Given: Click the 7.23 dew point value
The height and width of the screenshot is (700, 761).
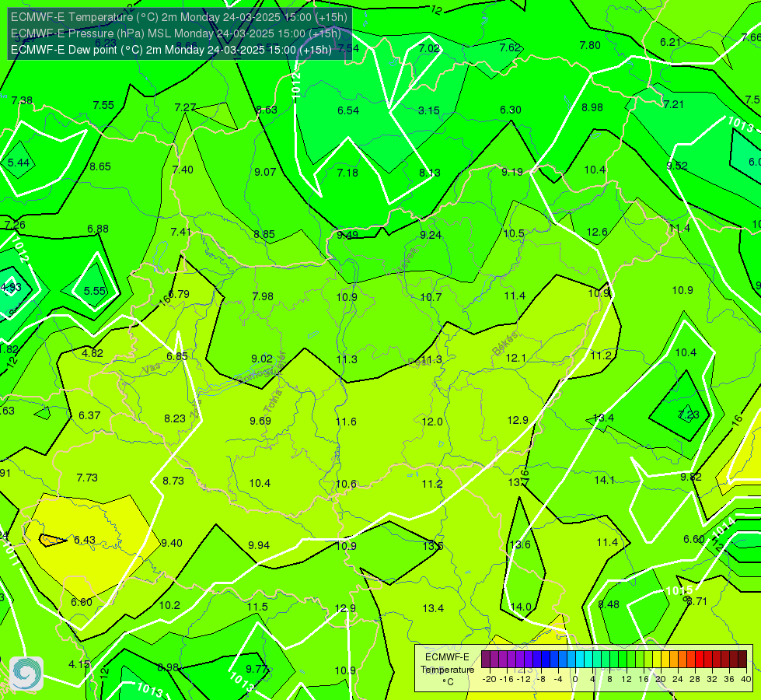Looking at the screenshot, I should click(x=689, y=415).
